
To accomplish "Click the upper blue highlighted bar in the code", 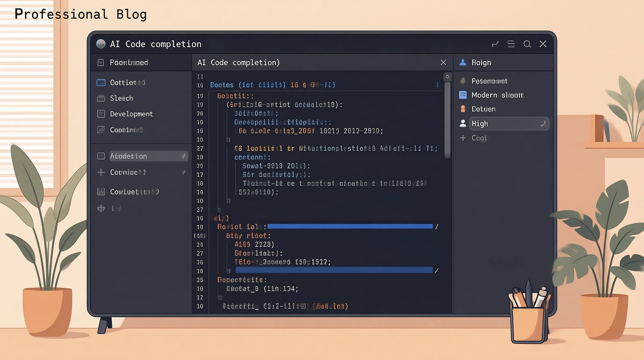I will [x=350, y=227].
